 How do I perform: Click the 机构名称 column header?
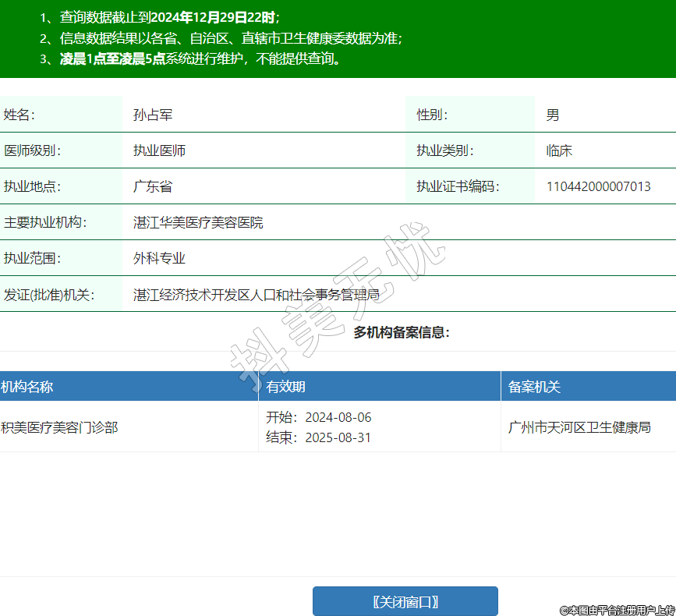(x=27, y=387)
